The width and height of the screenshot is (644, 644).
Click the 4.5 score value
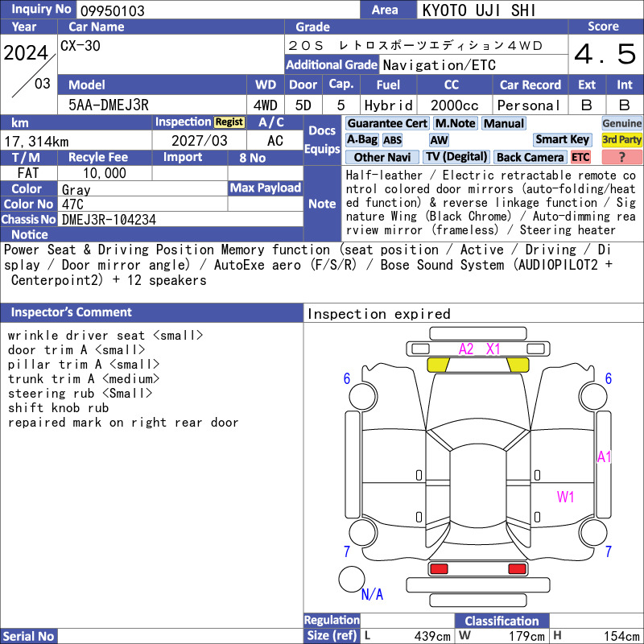point(605,54)
